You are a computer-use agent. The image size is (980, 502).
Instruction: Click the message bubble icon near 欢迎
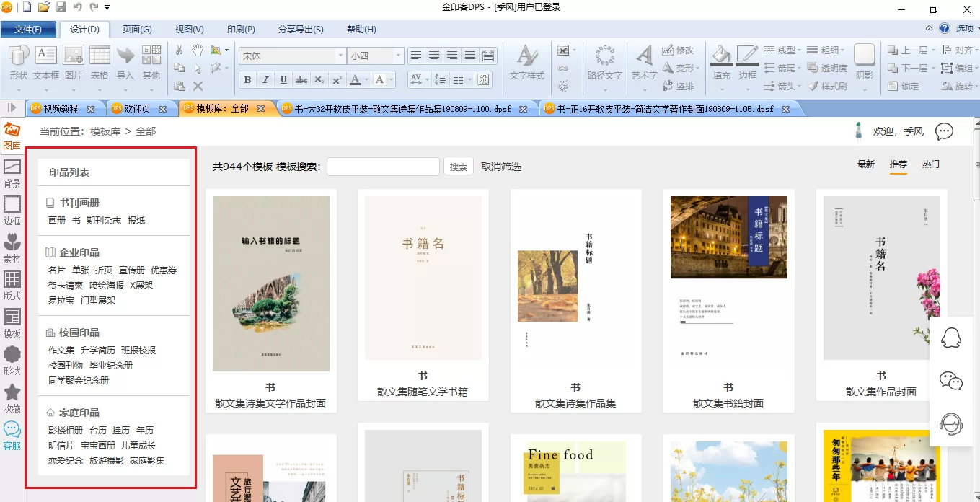click(944, 132)
